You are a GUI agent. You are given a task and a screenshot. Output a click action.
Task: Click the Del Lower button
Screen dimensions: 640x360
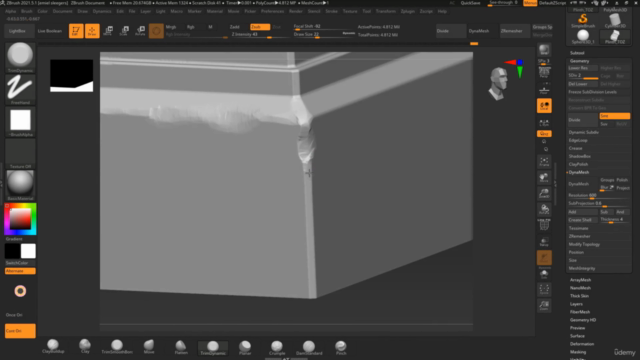click(582, 84)
